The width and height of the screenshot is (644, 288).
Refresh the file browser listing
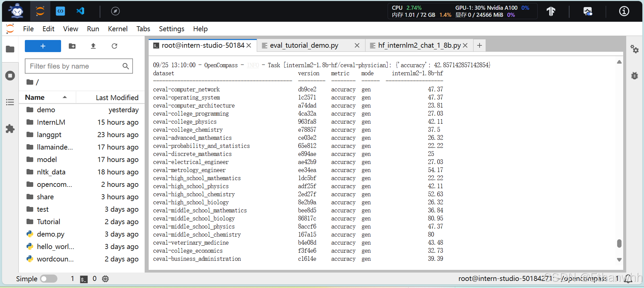[x=114, y=46]
